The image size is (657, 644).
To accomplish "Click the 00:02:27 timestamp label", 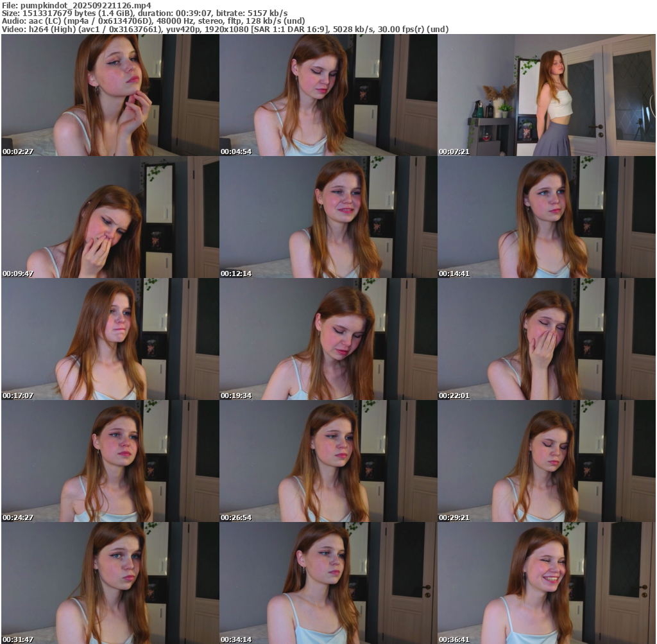I will (18, 152).
